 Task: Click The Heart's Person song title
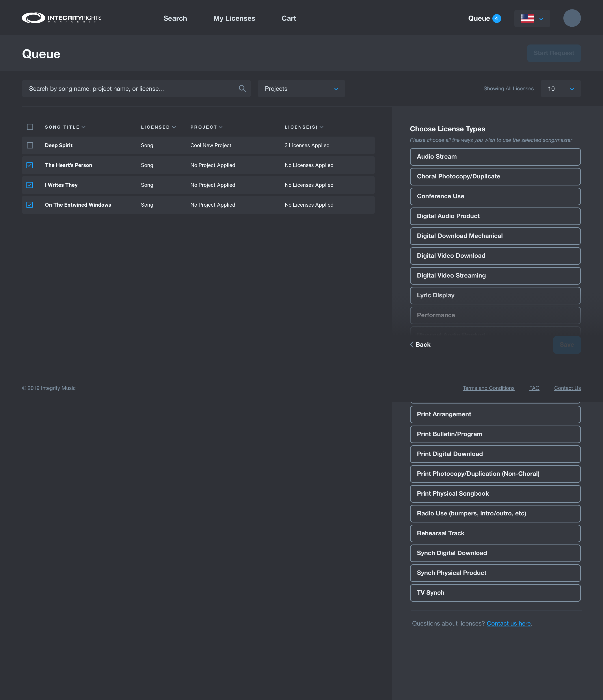(69, 165)
